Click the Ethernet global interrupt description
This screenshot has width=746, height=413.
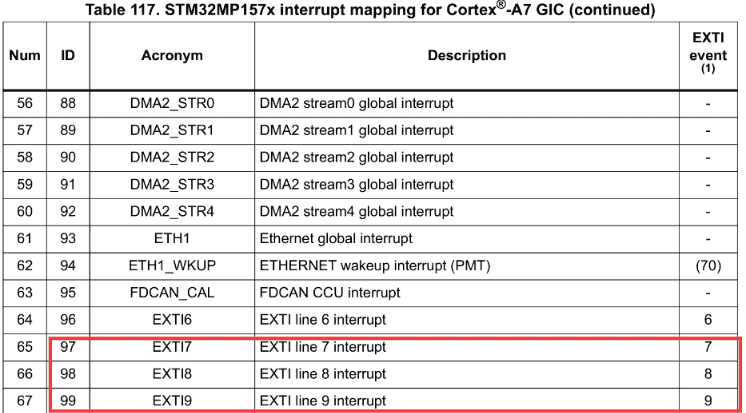[x=335, y=238]
